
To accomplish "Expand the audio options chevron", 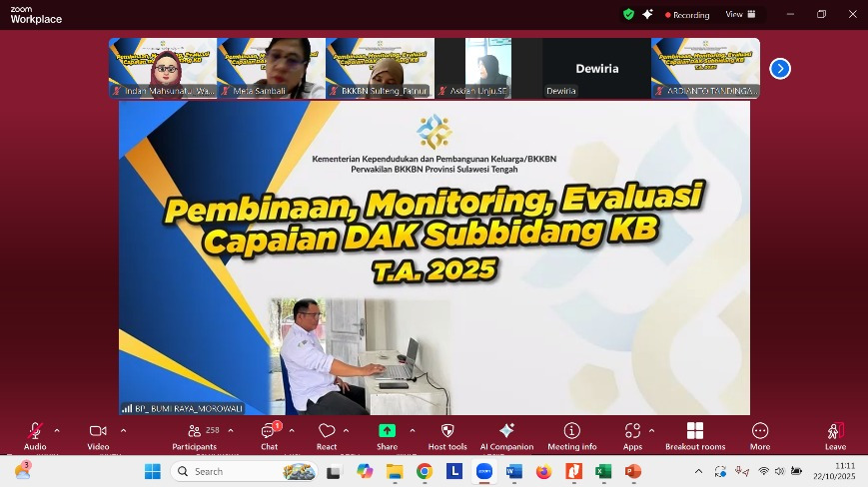I will [x=57, y=430].
